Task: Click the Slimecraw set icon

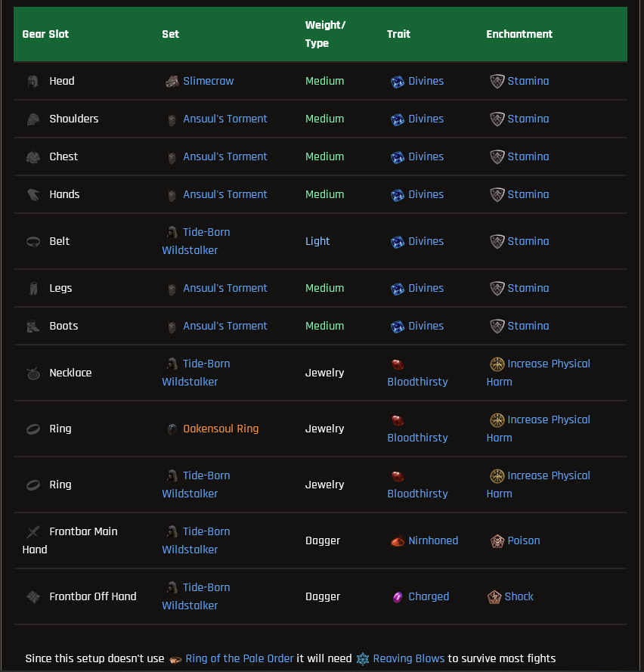Action: click(x=172, y=82)
